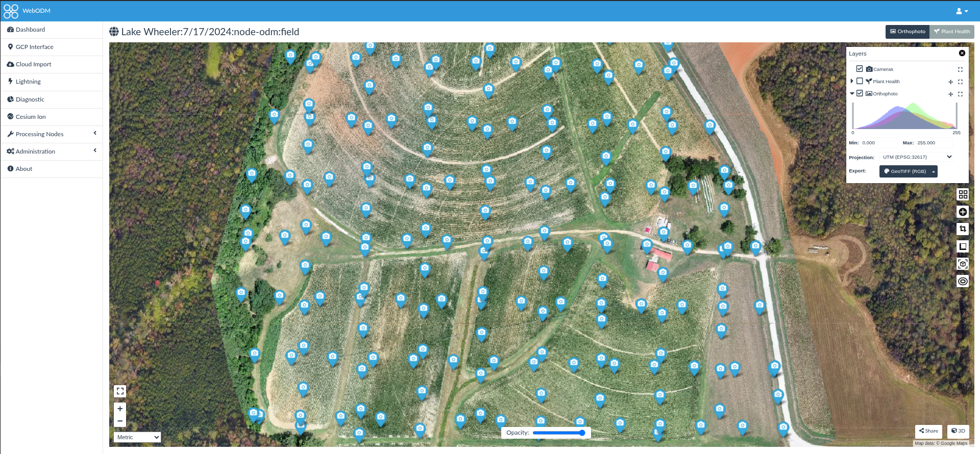Enable the Plant Health layer checkbox

860,81
